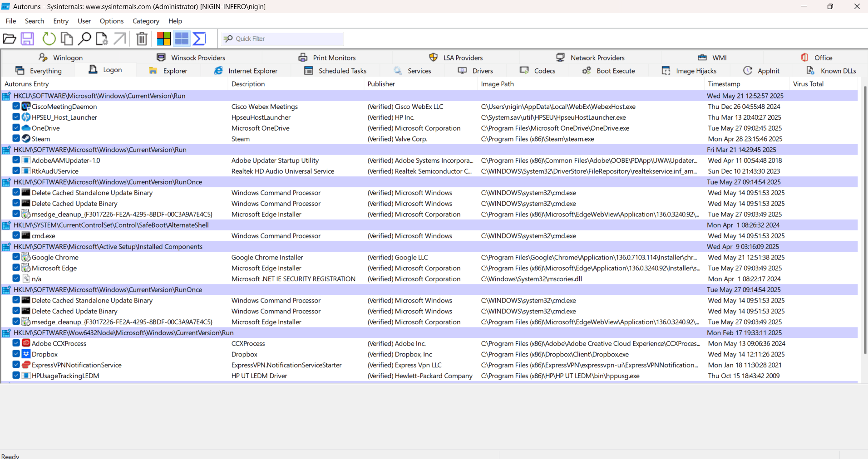Open the Options menu

click(x=111, y=21)
